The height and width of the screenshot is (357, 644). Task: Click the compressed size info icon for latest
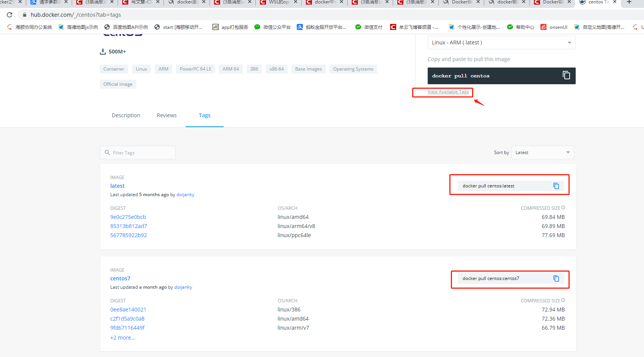click(563, 208)
